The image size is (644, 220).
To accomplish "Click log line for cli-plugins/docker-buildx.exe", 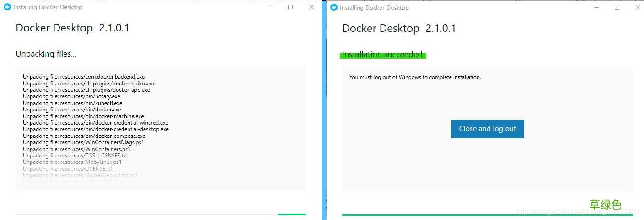I will (89, 84).
